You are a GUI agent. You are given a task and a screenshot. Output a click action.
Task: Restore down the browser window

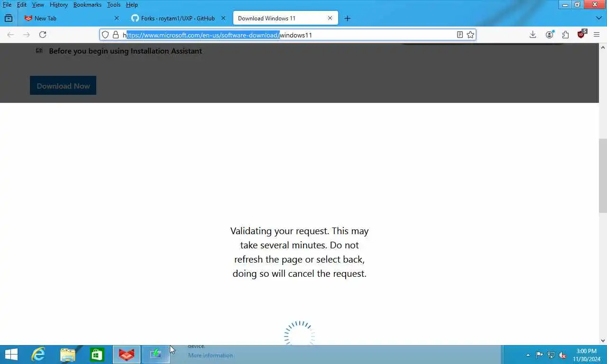click(x=578, y=5)
